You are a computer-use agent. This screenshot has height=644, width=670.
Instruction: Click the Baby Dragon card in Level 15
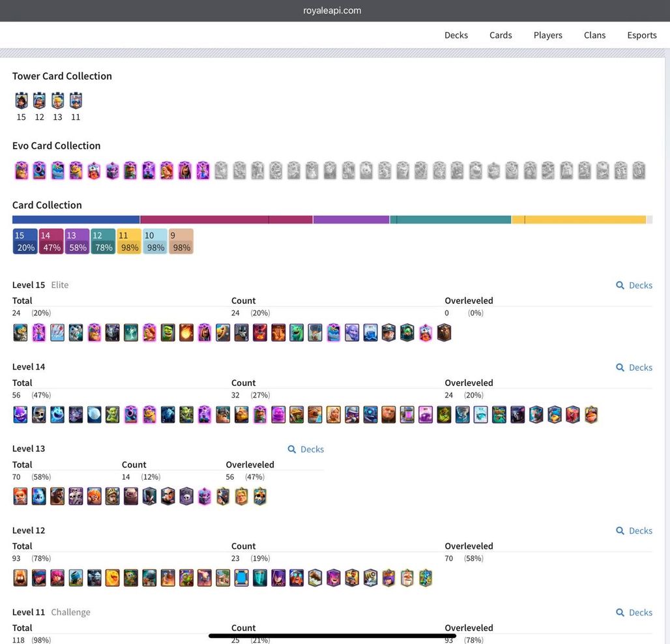click(x=297, y=333)
